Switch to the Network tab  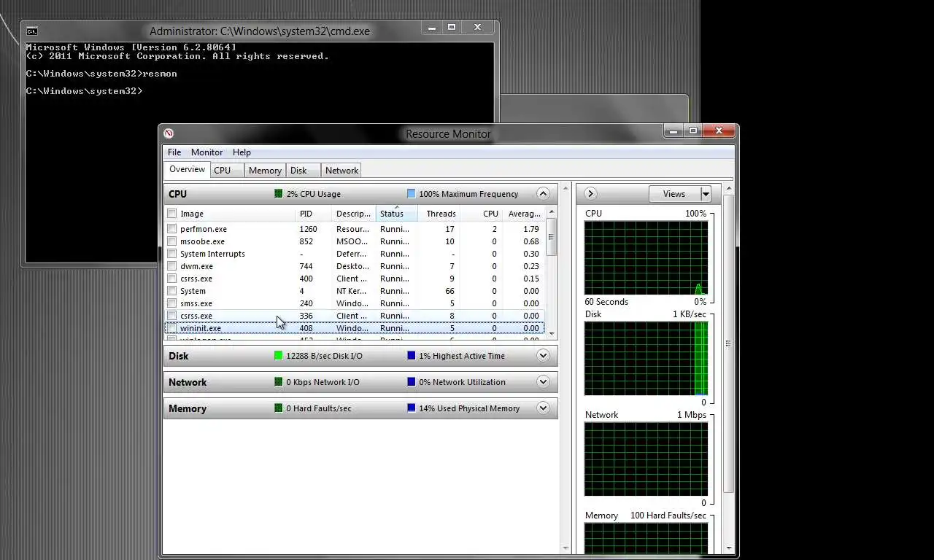tap(341, 171)
